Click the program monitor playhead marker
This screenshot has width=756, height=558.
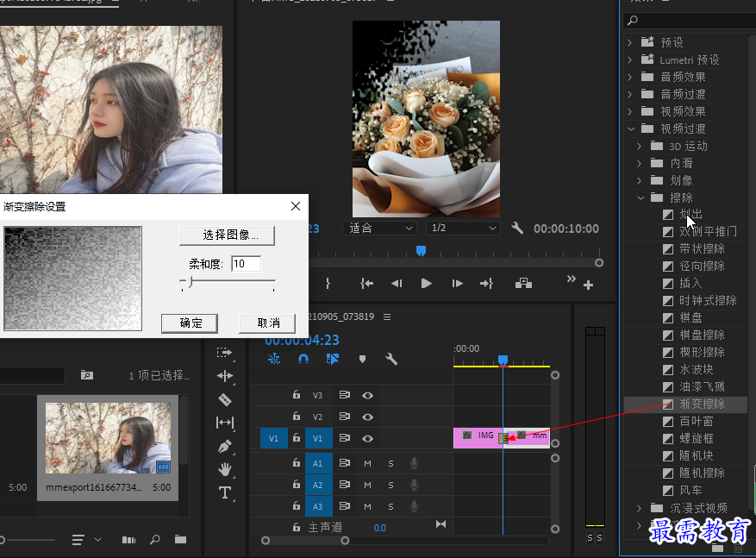point(421,251)
